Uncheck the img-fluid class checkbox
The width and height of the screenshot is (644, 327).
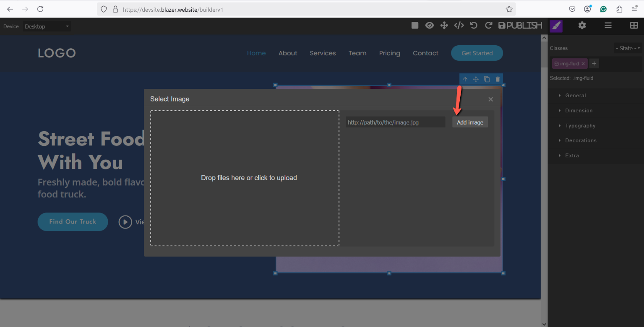click(x=556, y=64)
